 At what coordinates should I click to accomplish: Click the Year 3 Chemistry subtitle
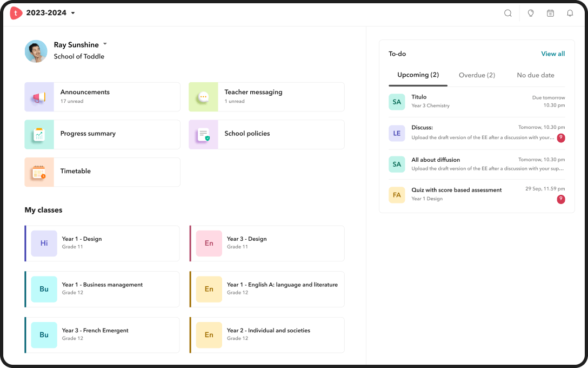431,106
